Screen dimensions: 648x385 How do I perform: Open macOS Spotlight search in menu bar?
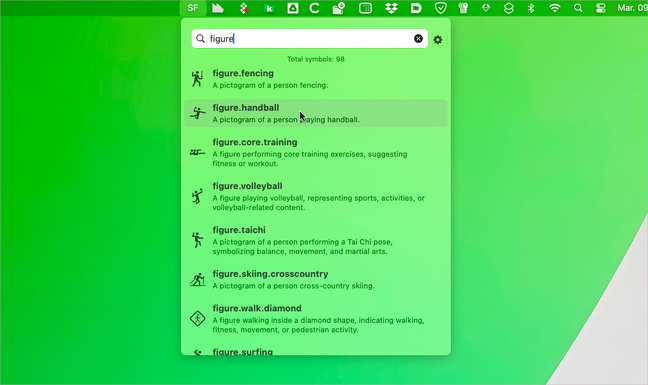point(578,8)
